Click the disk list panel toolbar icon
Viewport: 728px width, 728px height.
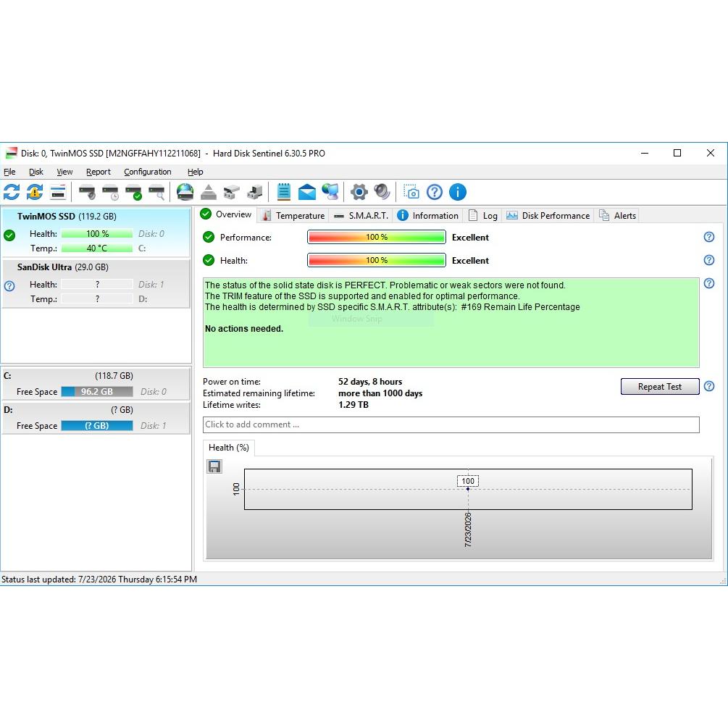[58, 192]
